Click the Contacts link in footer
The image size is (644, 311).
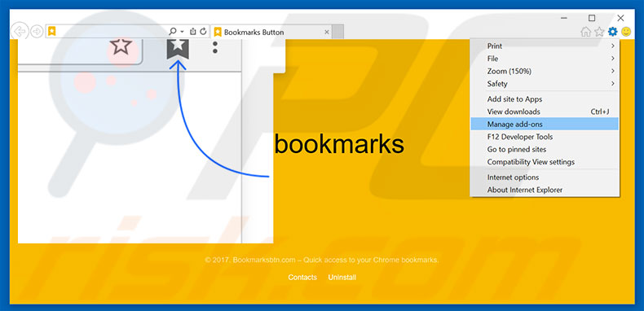pyautogui.click(x=302, y=278)
